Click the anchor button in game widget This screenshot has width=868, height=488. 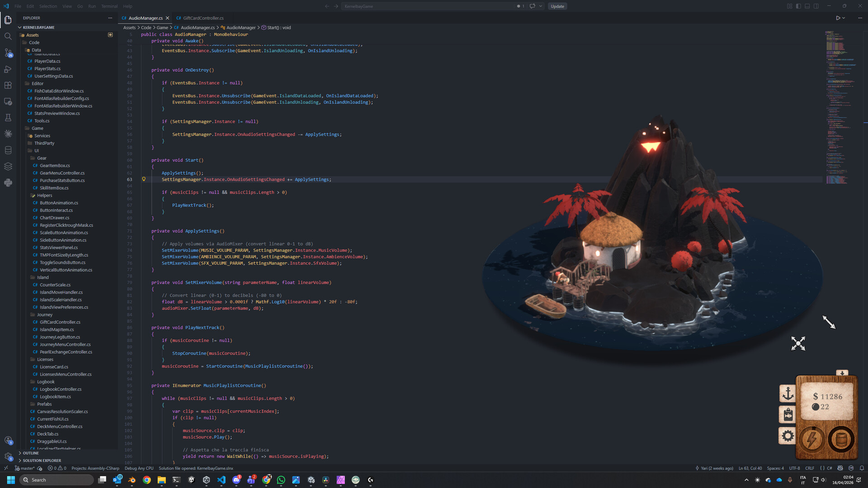coord(788,394)
